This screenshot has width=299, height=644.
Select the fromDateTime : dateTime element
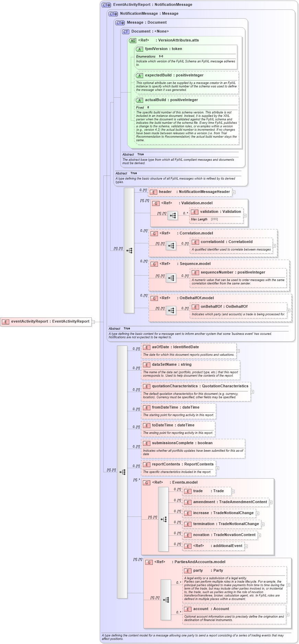tap(179, 411)
